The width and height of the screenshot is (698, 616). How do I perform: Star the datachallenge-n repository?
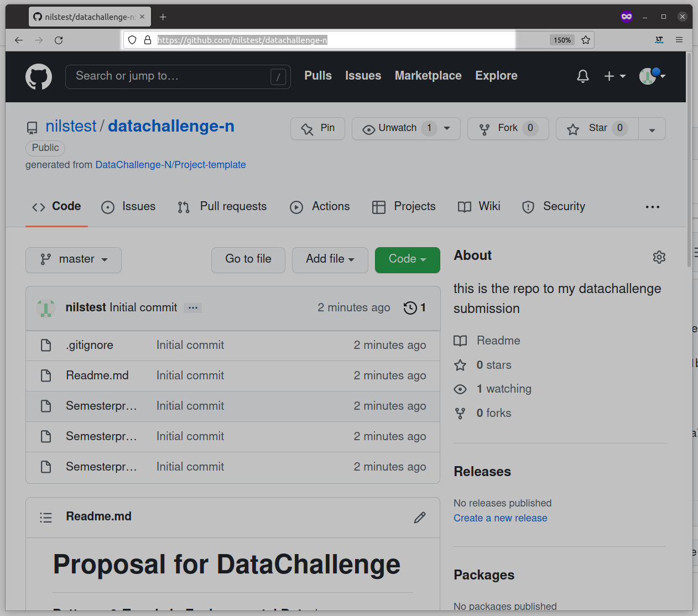596,128
